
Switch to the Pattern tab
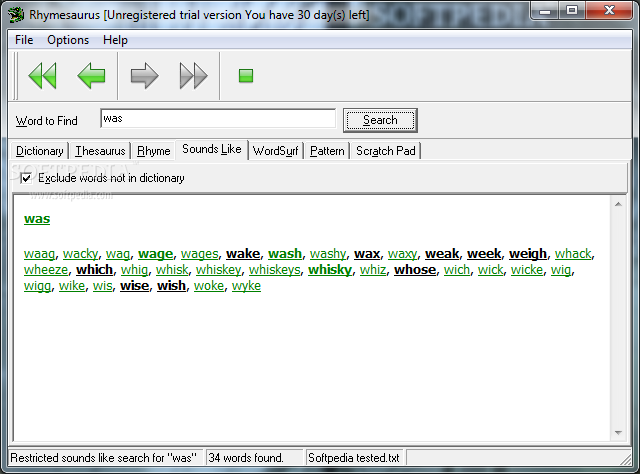327,151
